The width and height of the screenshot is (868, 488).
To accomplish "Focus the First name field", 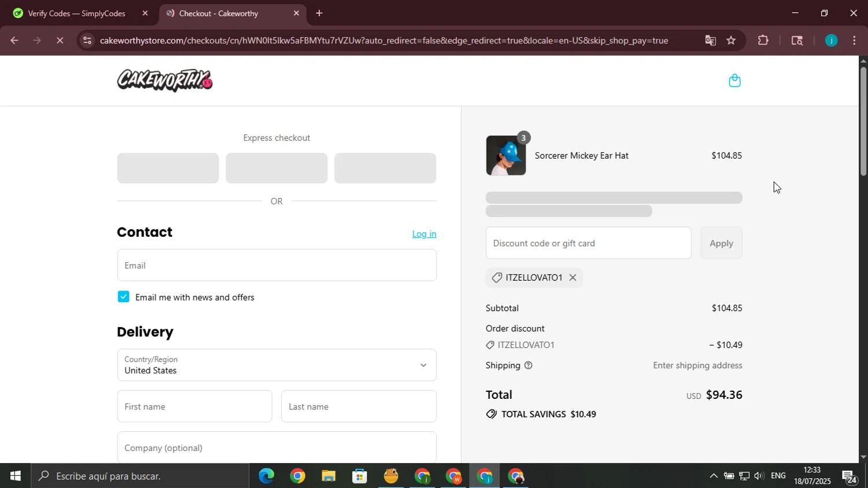I will [x=194, y=406].
